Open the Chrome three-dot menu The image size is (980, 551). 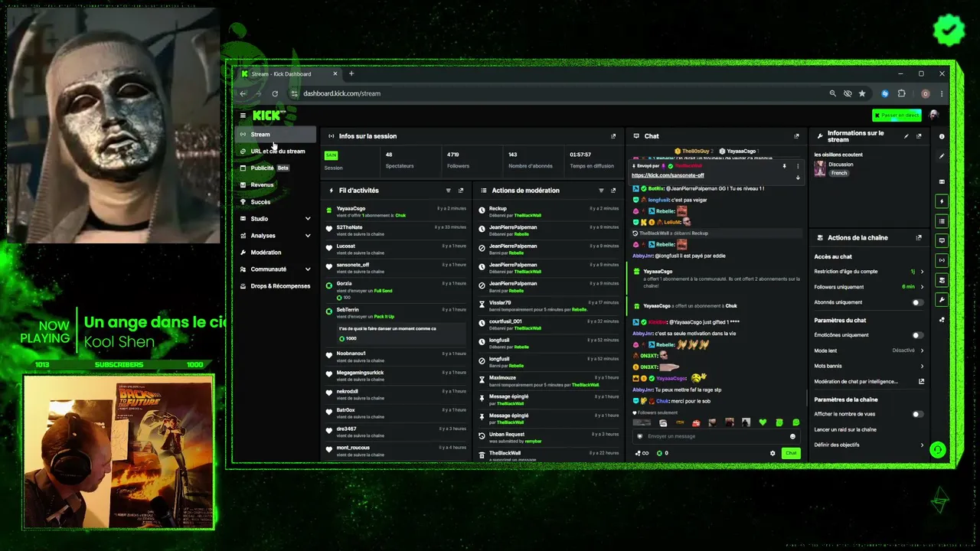click(942, 93)
